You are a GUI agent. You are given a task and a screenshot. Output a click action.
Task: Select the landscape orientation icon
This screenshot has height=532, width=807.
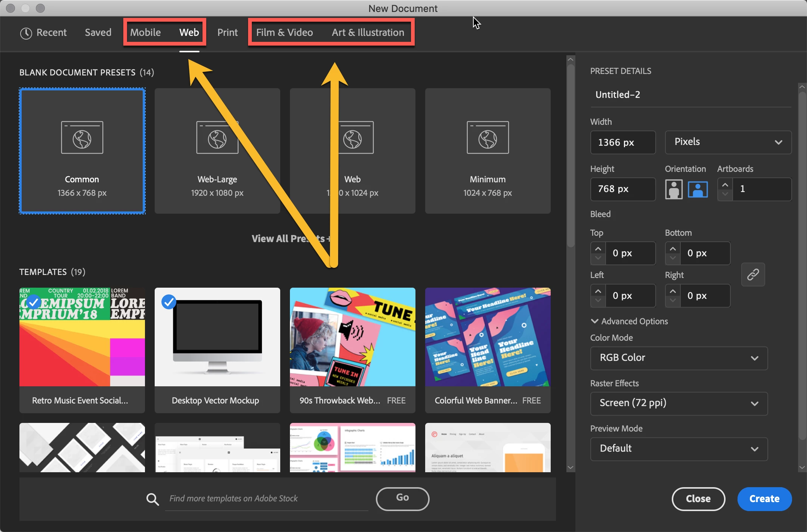point(698,189)
